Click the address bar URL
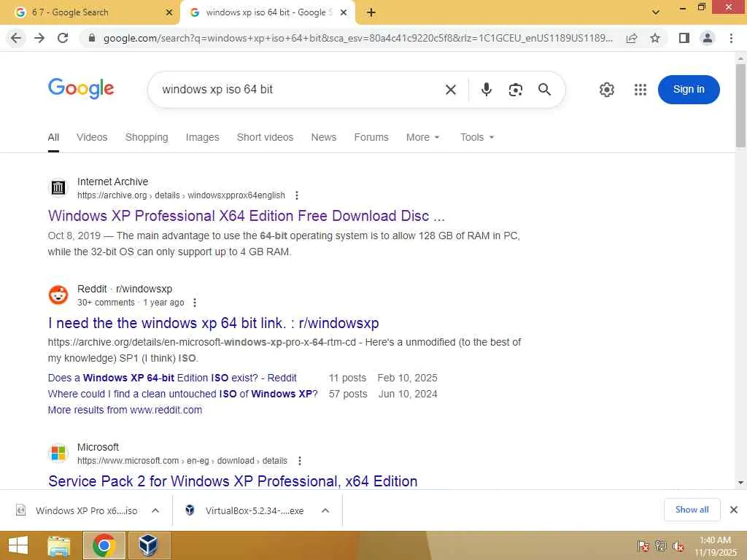747x560 pixels. [x=357, y=38]
